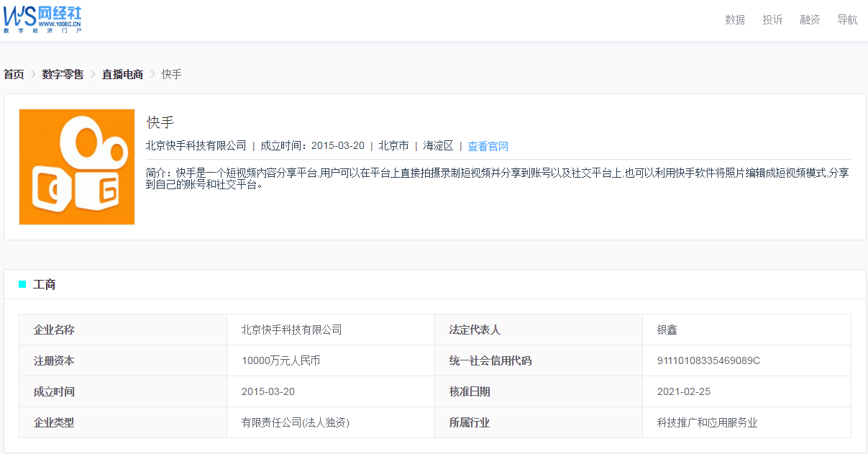Select legal representative name 银鑫
The width and height of the screenshot is (868, 454).
[667, 330]
